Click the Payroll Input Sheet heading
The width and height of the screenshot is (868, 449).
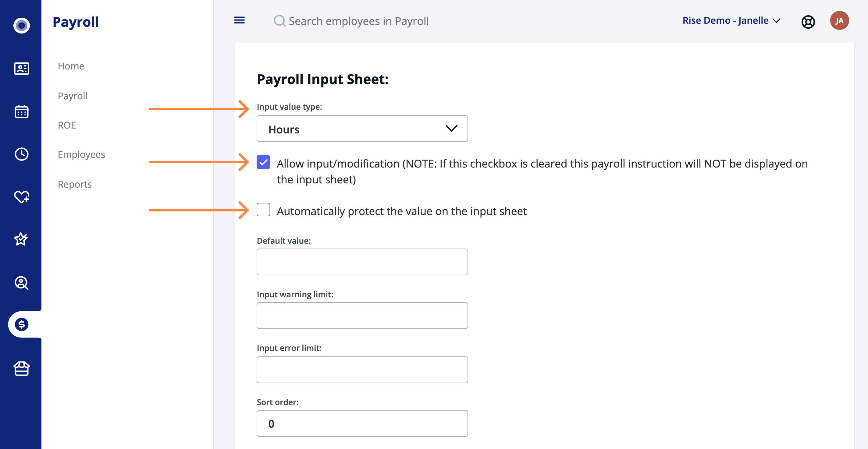click(322, 80)
